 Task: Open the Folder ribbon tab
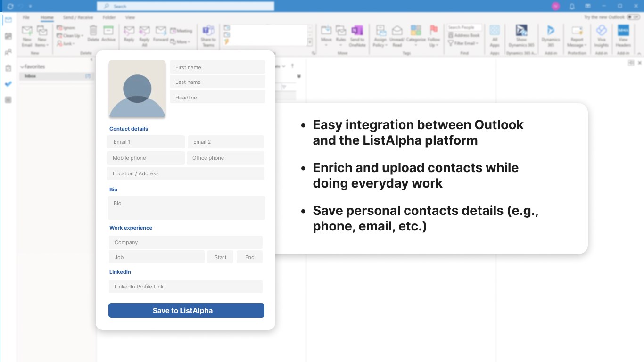pos(109,17)
